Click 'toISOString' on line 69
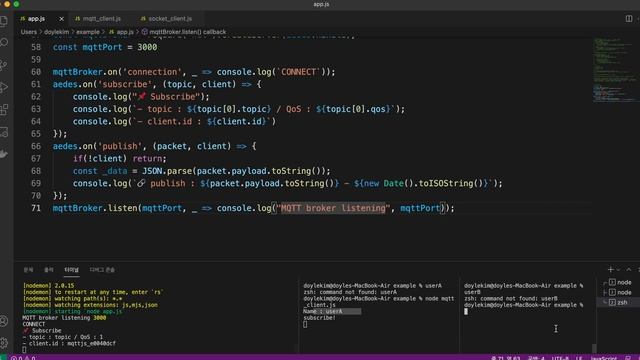 pyautogui.click(x=446, y=183)
